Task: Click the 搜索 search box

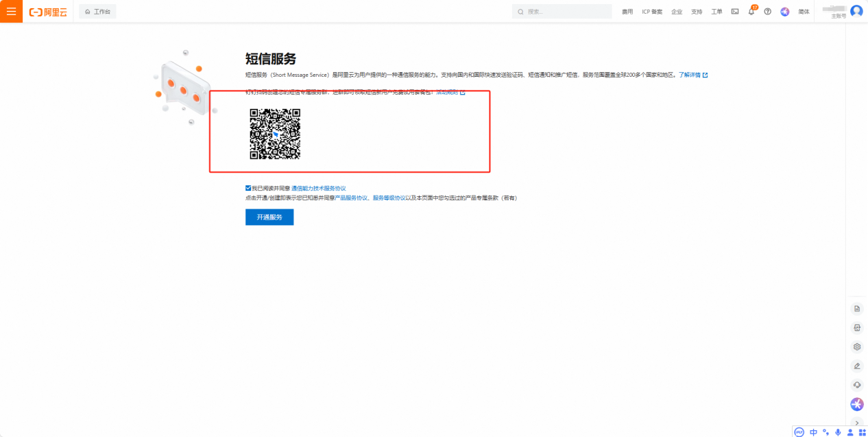Action: 562,12
